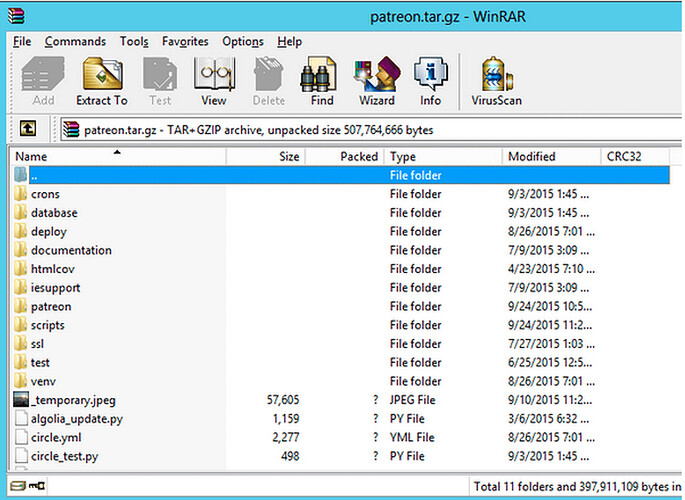Screen dimensions: 685x500
Task: Click the Find binoculars icon
Action: click(x=322, y=80)
